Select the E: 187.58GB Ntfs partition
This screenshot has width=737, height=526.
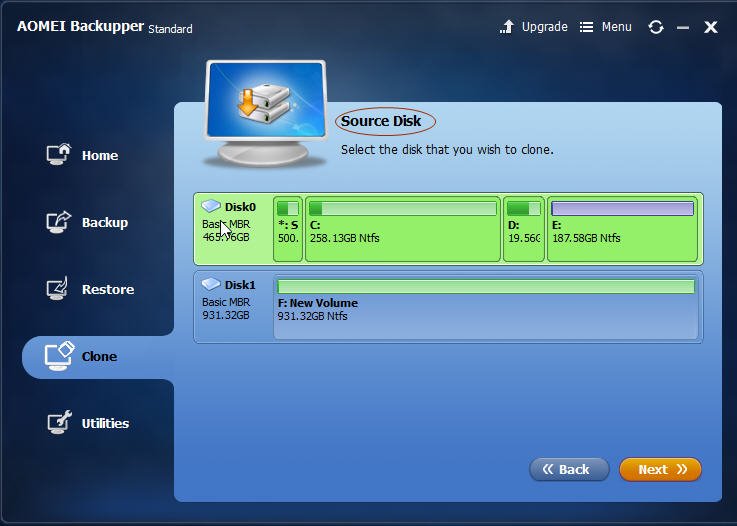pos(622,229)
